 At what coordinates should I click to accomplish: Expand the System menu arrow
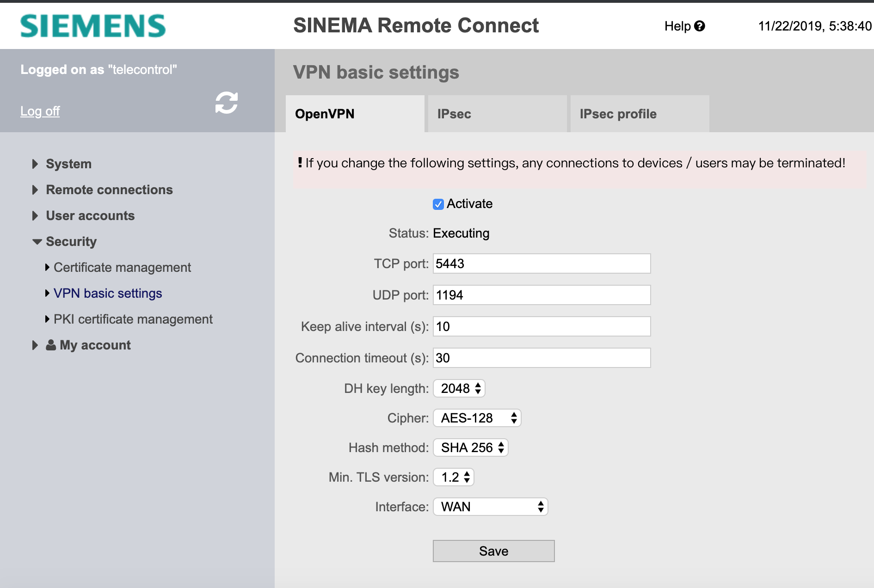[35, 164]
